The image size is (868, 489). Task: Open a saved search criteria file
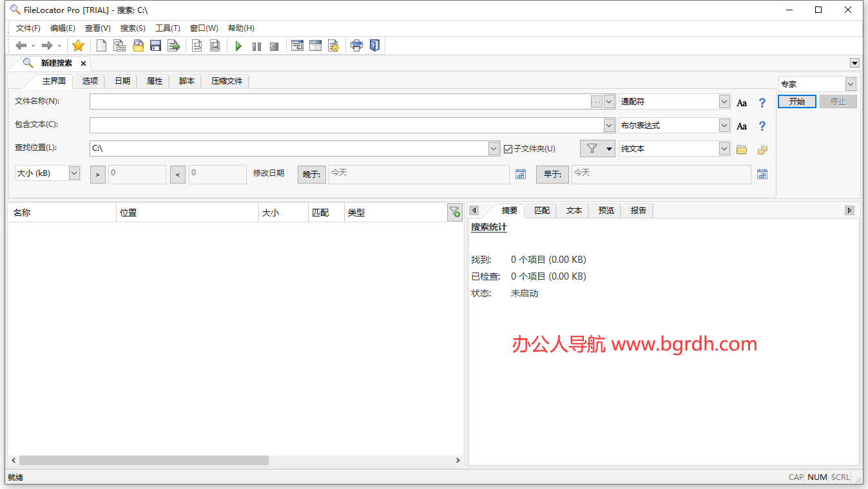(x=138, y=45)
